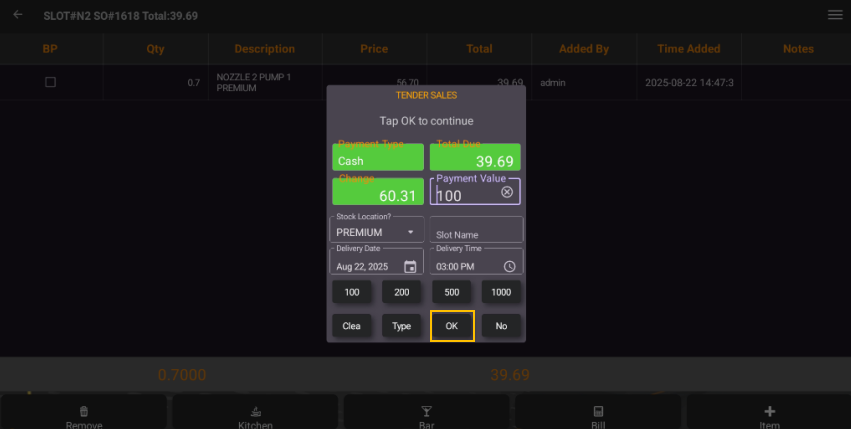Screen dimensions: 851x429
Task: Open the hamburger menu
Action: (x=834, y=15)
